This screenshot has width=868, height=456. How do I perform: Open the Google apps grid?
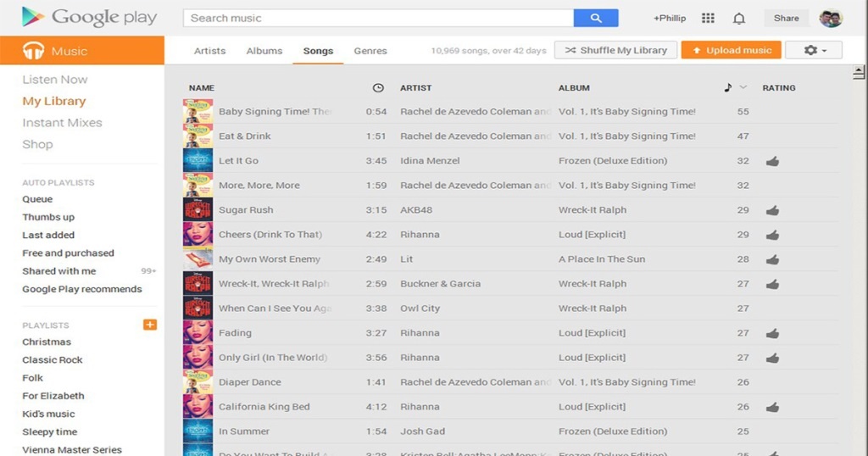point(709,18)
